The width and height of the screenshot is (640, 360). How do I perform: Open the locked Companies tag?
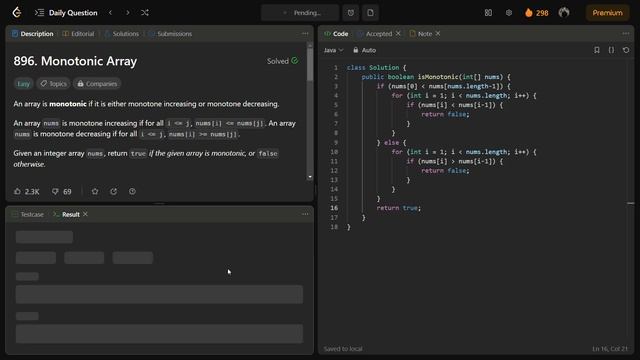coord(97,84)
